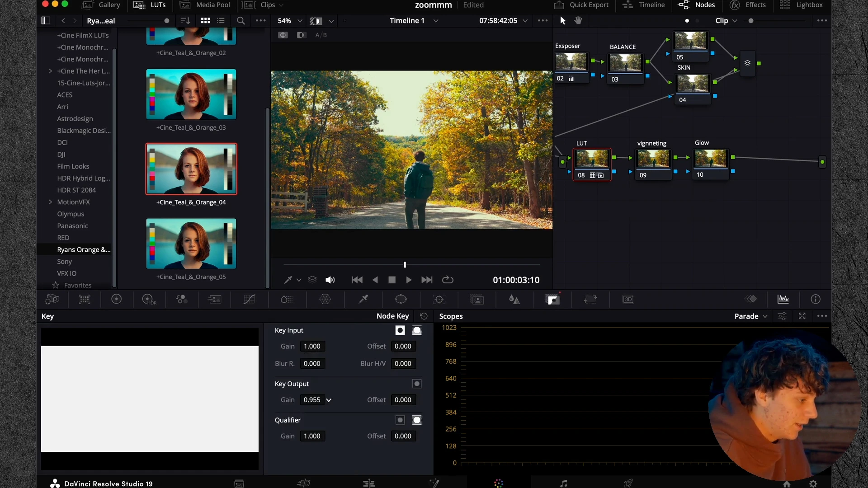Select the hand pan tool
Image resolution: width=868 pixels, height=488 pixels.
coord(578,20)
